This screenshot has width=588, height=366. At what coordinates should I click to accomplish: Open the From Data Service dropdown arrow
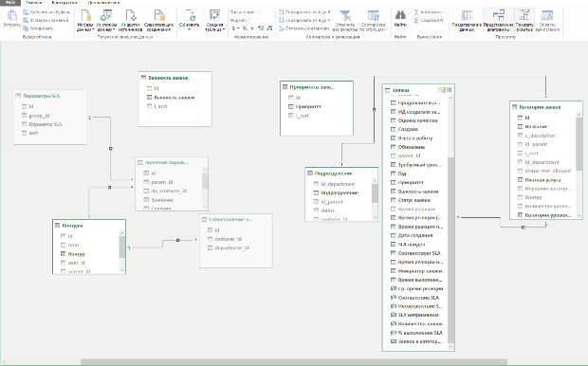point(114,29)
